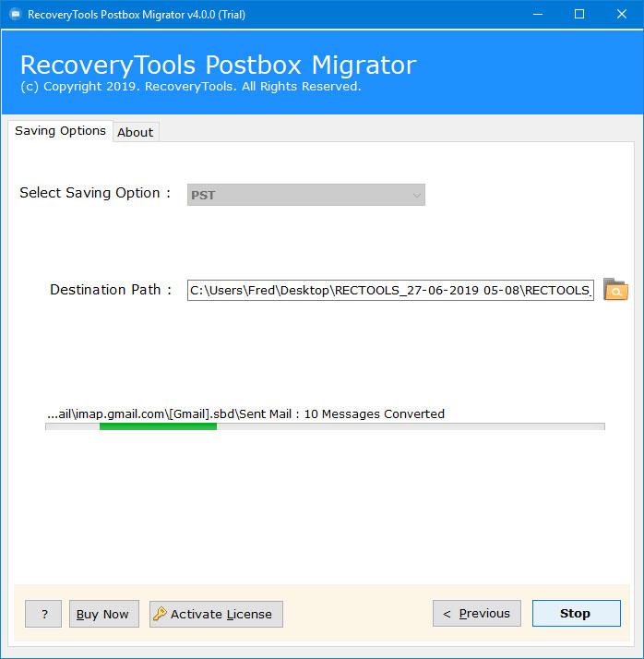Minimize the Postbox Migrator window
Screen dimensions: 644x659
[x=536, y=15]
